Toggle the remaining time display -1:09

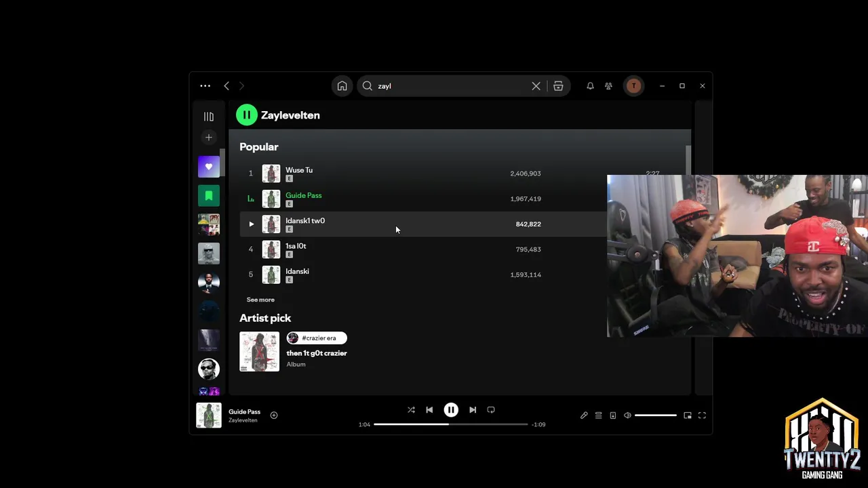[x=538, y=425]
